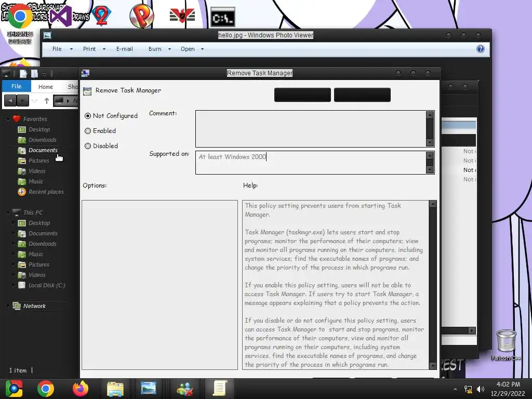This screenshot has height=399, width=532.
Task: Open the Peggle P desktop icon
Action: (142, 16)
